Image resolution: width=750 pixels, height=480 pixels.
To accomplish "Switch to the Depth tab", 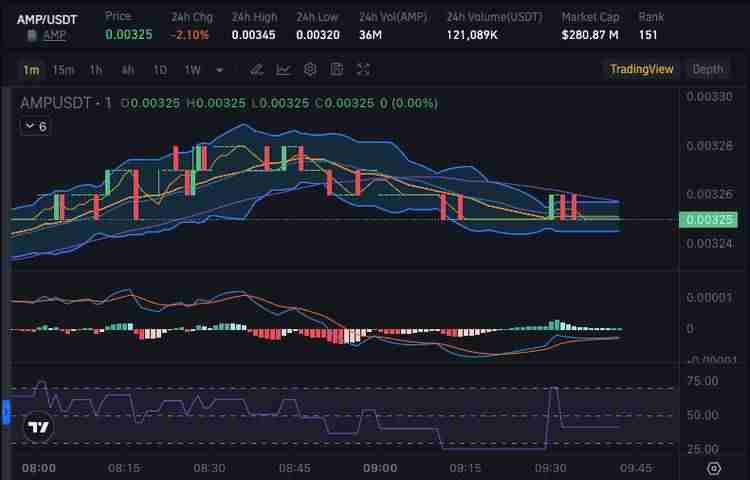I will 707,69.
